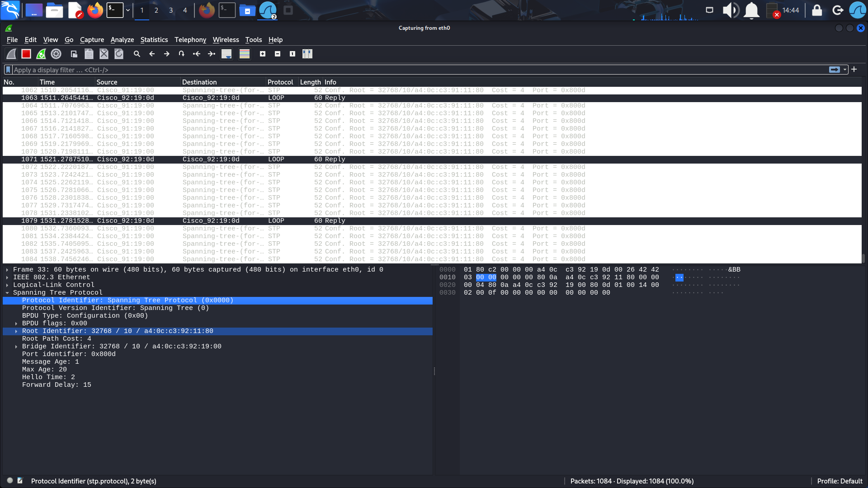This screenshot has height=488, width=868.
Task: Click the filter bookmark icon
Action: [x=8, y=70]
